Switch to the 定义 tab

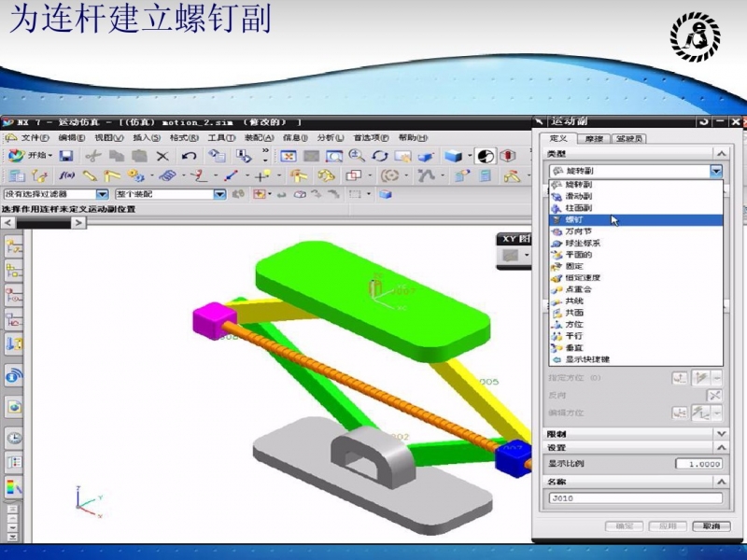(557, 138)
